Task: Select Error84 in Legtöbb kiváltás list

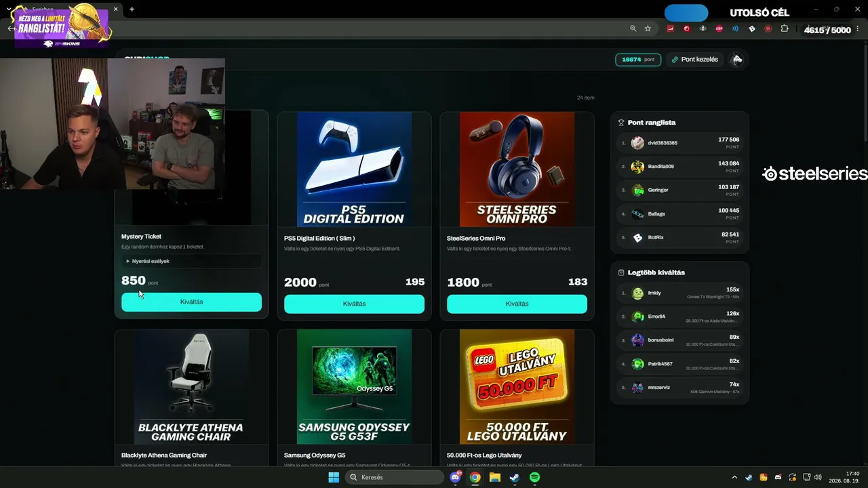Action: pyautogui.click(x=680, y=317)
